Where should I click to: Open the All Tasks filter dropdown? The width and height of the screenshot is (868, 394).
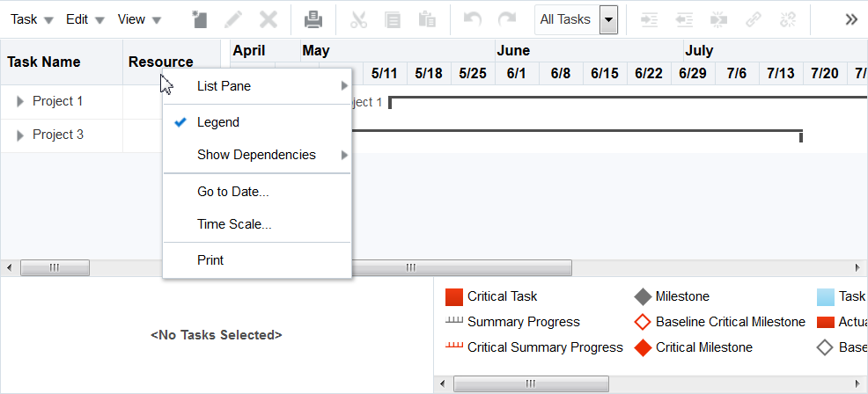pos(609,20)
